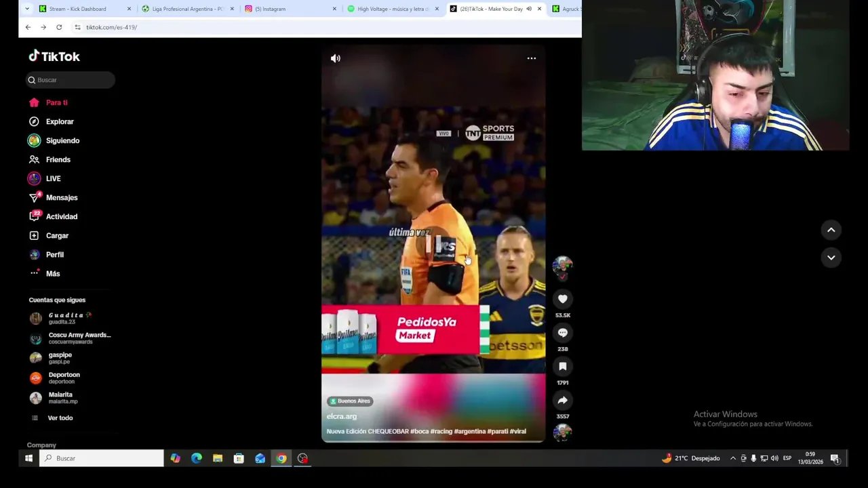Click the Cargar plus icon
868x488 pixels.
34,235
